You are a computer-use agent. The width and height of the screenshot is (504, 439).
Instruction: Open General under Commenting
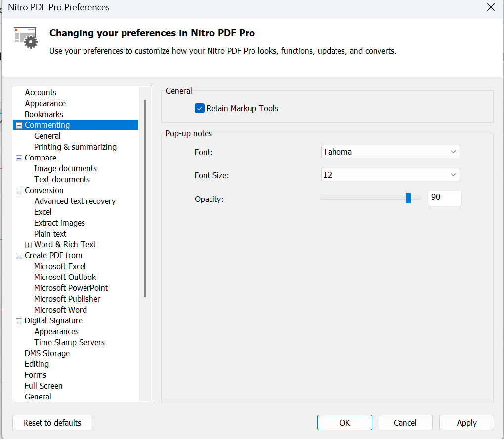[x=47, y=136]
